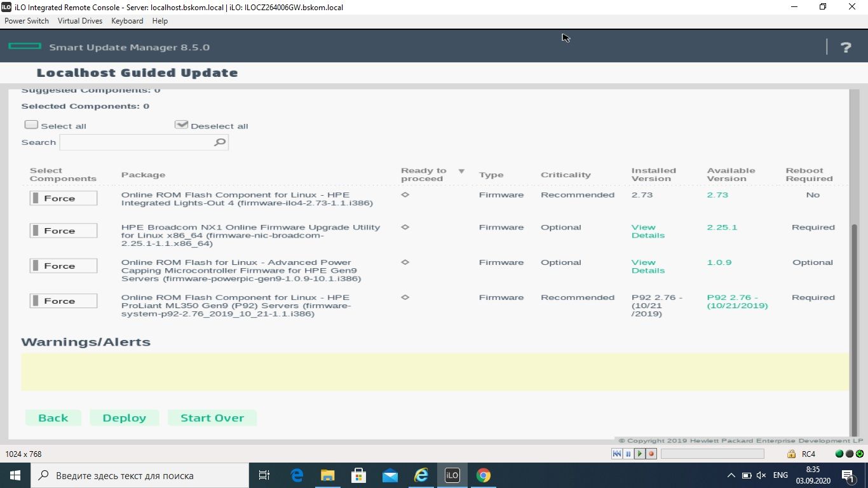Image resolution: width=868 pixels, height=488 pixels.
Task: Toggle Force for Integrated Lights-Out 4 component
Action: [x=64, y=198]
